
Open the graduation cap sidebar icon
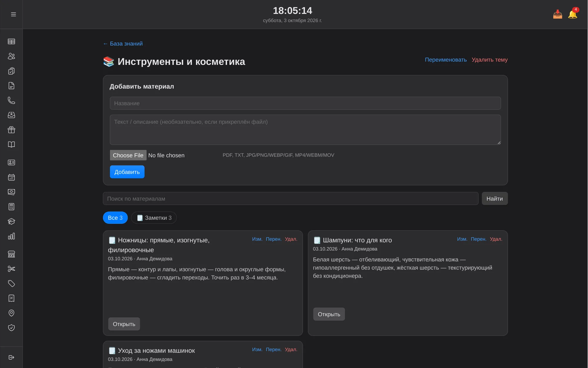tap(11, 221)
